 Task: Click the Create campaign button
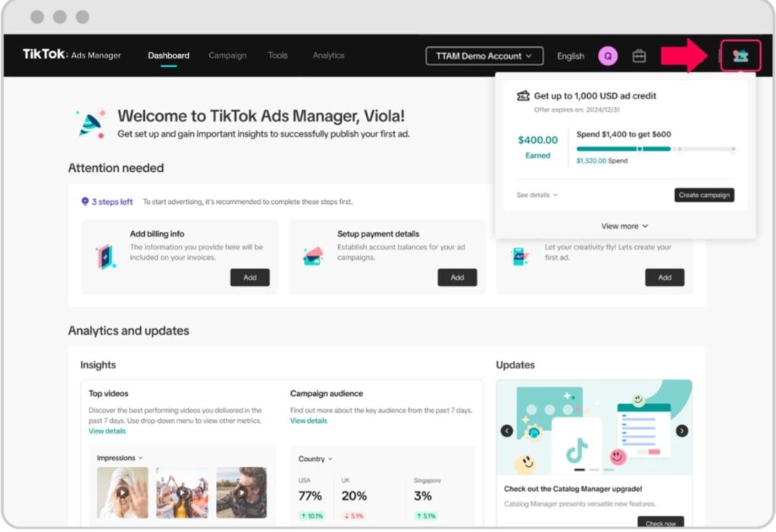pos(704,195)
